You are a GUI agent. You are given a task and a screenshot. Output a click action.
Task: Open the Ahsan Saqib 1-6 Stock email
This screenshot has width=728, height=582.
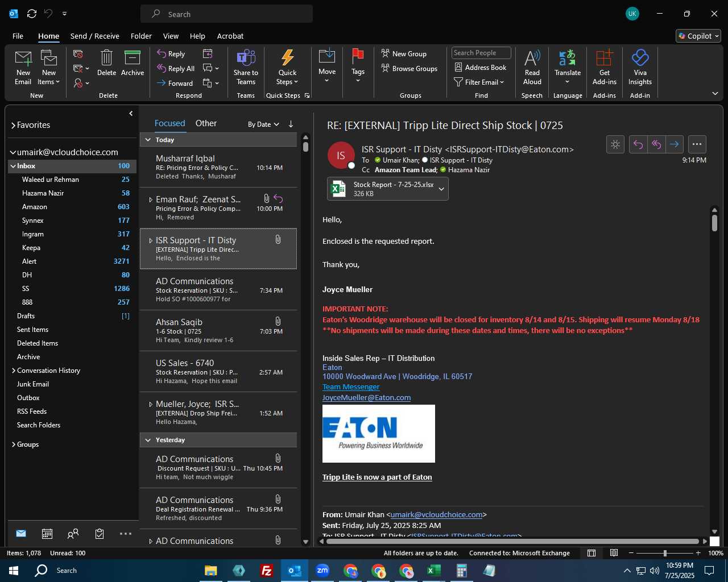(218, 331)
